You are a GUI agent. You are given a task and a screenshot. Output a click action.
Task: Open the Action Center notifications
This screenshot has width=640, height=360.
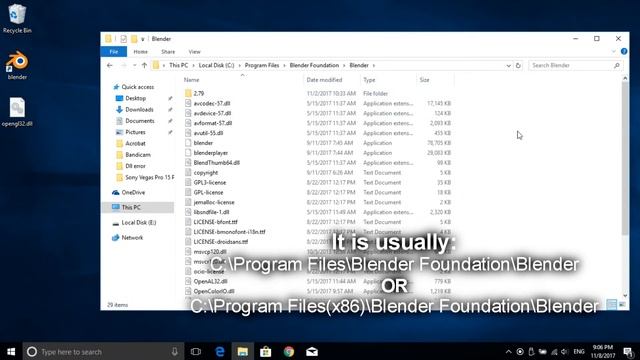click(628, 351)
